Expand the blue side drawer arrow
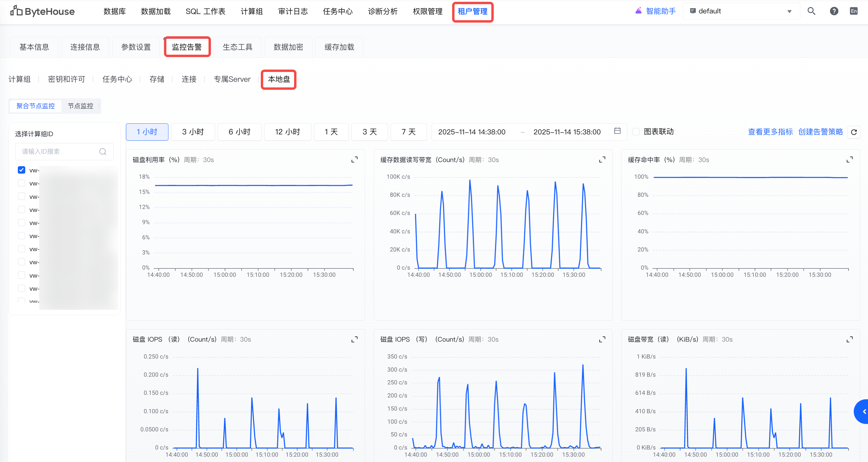This screenshot has height=462, width=868. click(x=863, y=411)
